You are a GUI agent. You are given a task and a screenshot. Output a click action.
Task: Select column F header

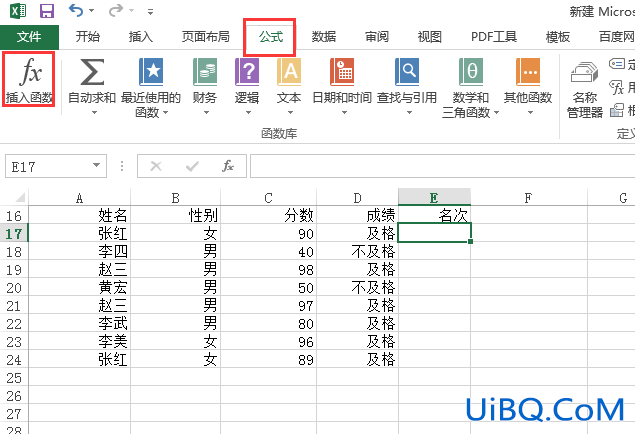tap(528, 198)
